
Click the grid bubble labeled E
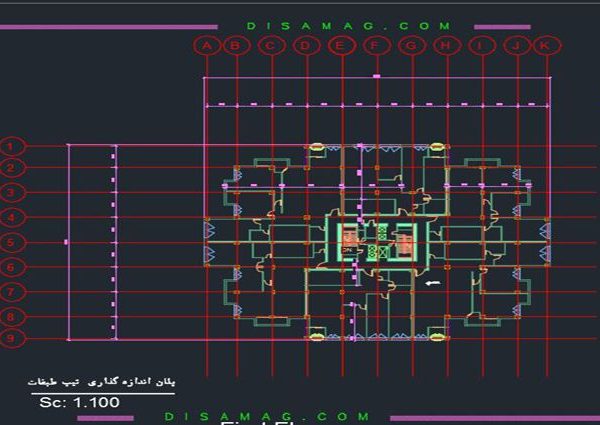(x=342, y=46)
